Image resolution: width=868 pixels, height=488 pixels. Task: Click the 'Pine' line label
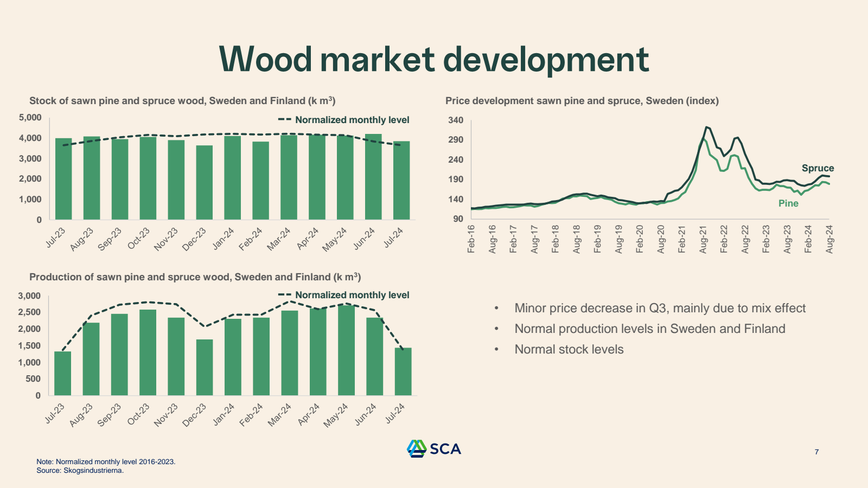click(788, 203)
